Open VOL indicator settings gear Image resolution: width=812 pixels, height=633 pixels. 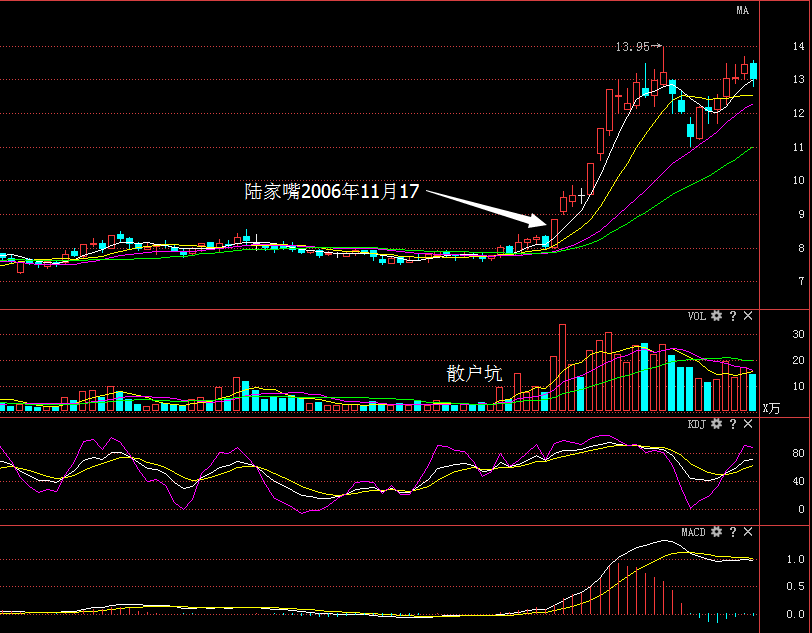716,315
